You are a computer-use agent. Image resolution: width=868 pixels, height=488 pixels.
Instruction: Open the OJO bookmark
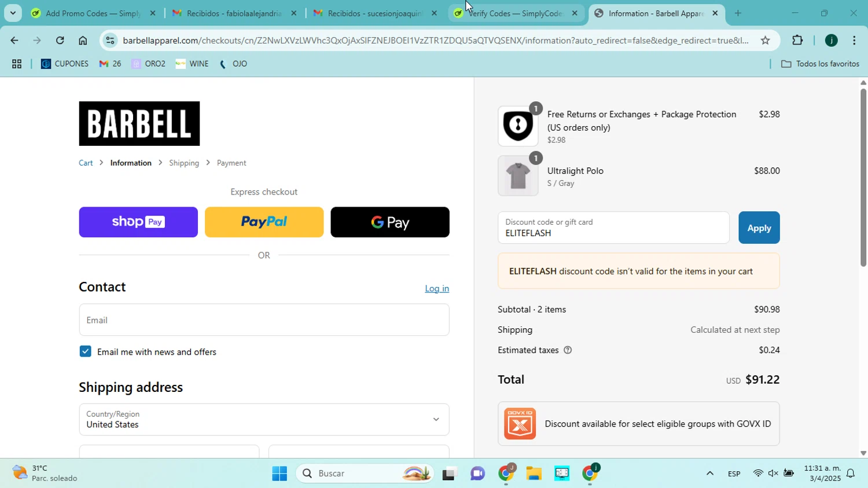pos(233,64)
